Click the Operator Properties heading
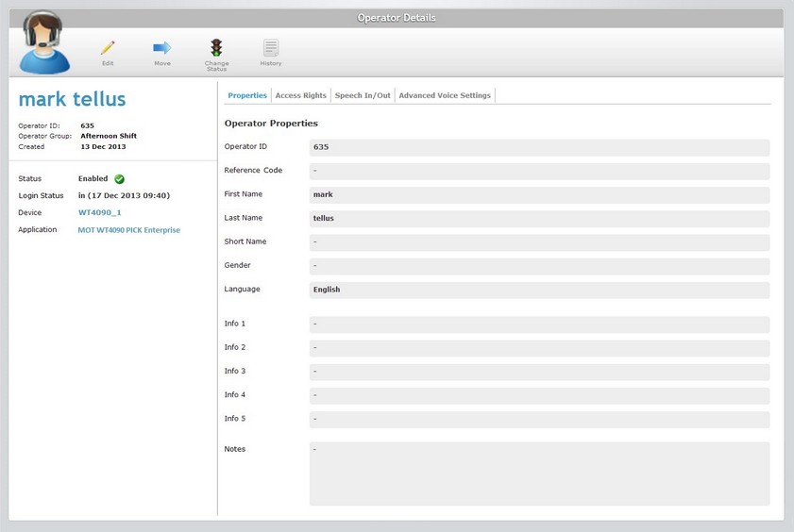Viewport: 794px width, 532px height. tap(271, 124)
